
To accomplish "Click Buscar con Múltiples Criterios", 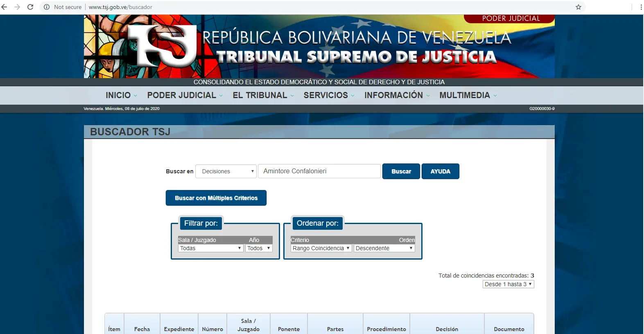I will [x=216, y=198].
